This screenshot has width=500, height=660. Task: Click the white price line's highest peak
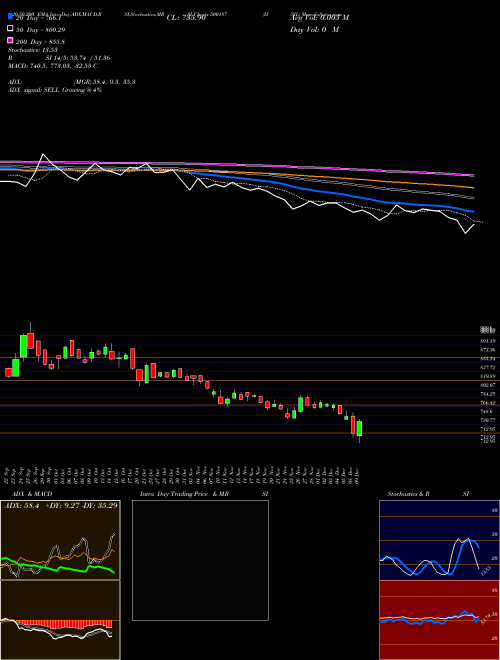(43, 155)
